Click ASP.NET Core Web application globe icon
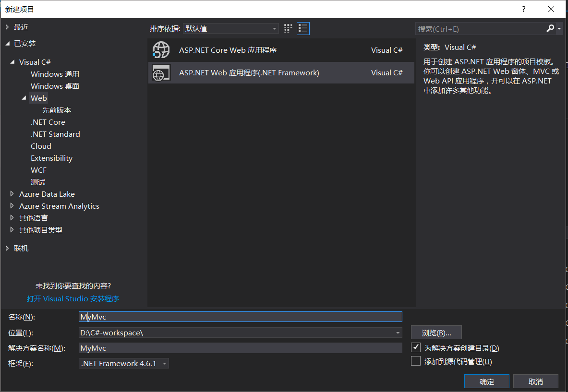Viewport: 568px width, 392px height. 161,50
